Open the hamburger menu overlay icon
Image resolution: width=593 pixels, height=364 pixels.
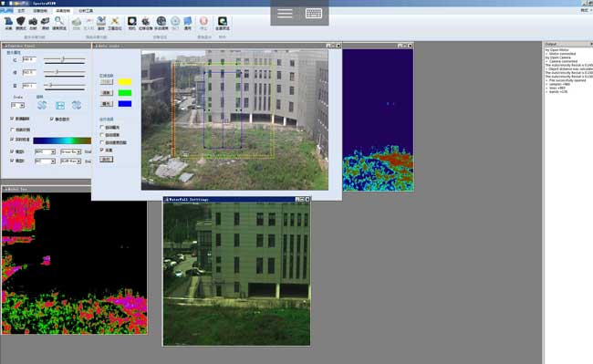point(285,14)
